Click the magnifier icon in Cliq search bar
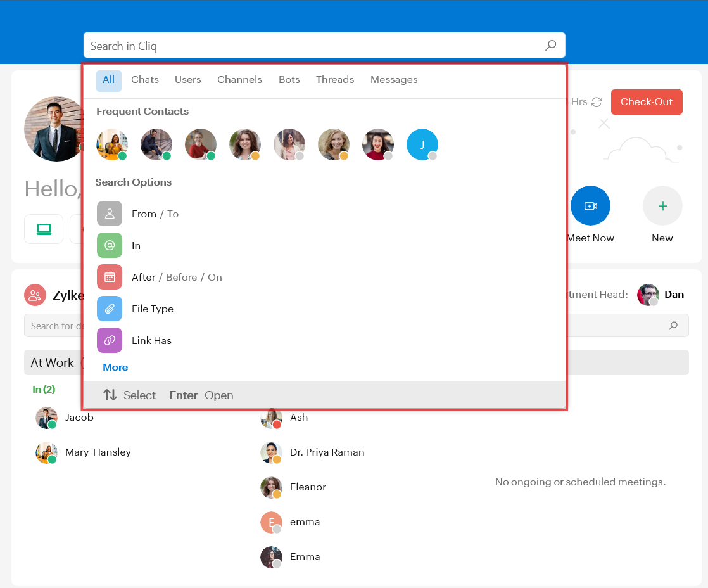 (x=550, y=45)
